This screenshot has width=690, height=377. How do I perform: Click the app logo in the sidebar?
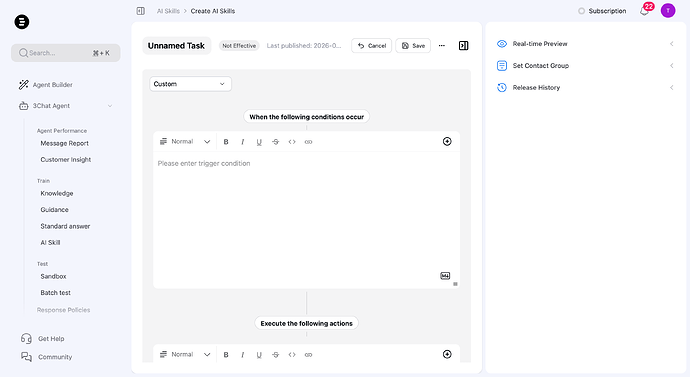22,22
